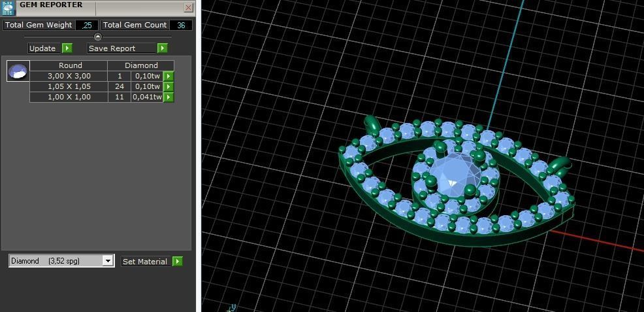This screenshot has width=644, height=312.
Task: Click the Round column header
Action: [69, 65]
